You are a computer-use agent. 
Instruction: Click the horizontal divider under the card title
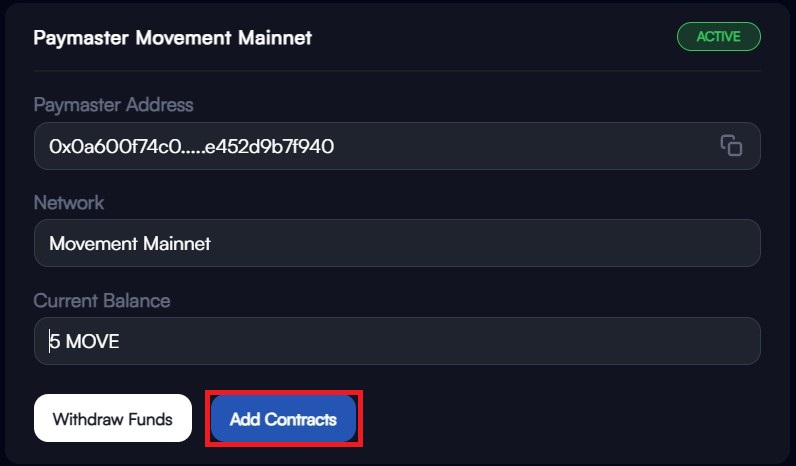coord(397,71)
